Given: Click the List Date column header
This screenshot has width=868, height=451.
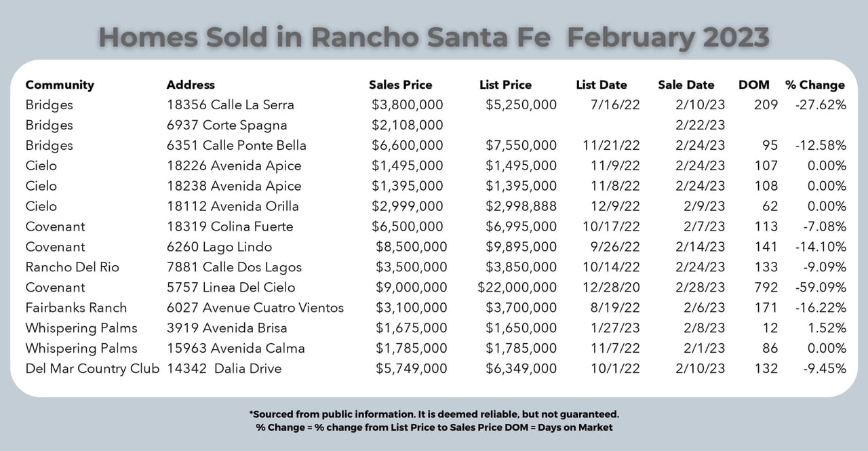Looking at the screenshot, I should pos(601,85).
